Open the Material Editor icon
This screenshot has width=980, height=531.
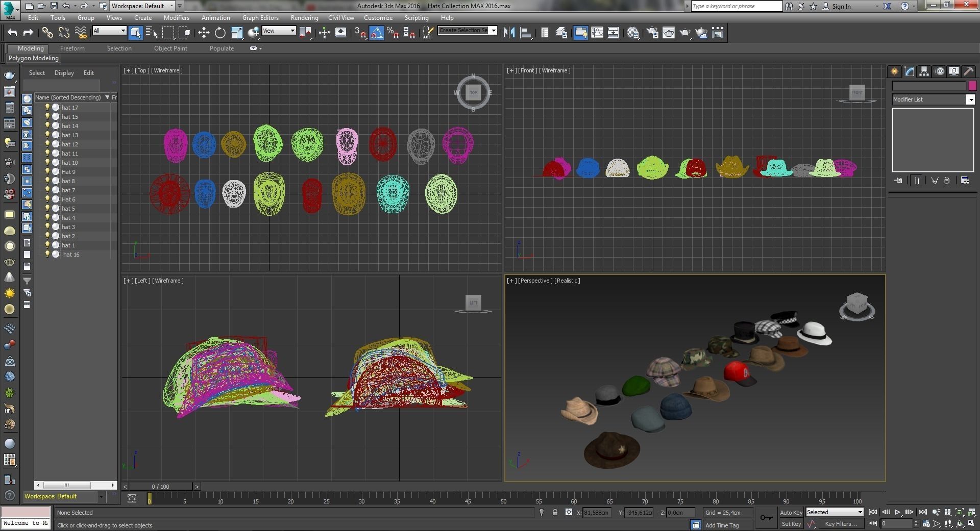pyautogui.click(x=633, y=33)
